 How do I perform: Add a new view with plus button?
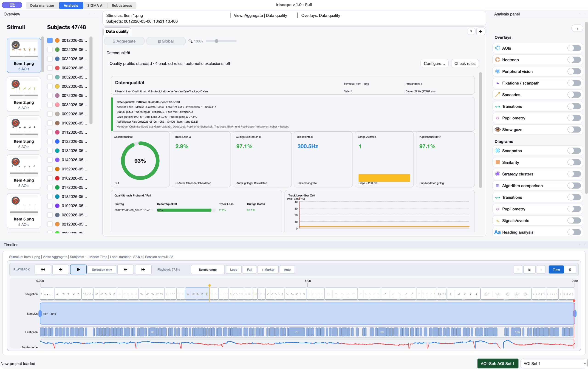[481, 31]
